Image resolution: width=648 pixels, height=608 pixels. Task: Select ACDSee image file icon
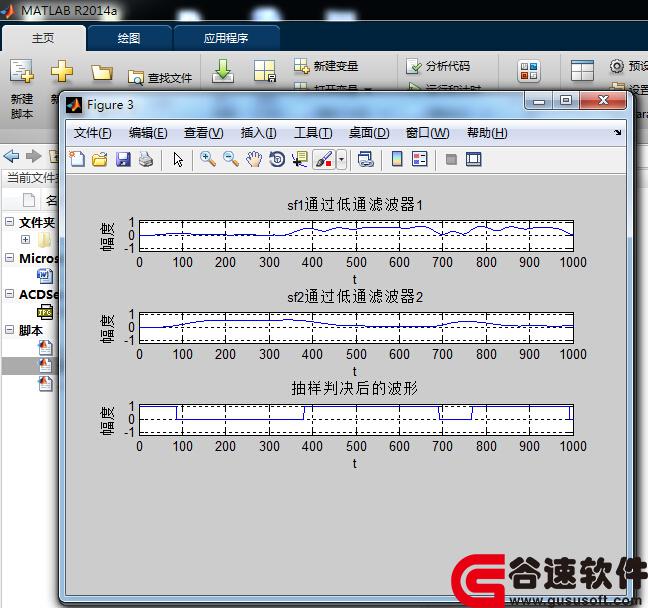coord(45,312)
